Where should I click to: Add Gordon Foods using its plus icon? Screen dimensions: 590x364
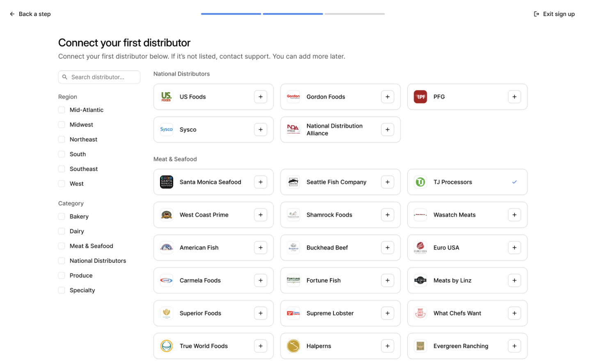[387, 97]
